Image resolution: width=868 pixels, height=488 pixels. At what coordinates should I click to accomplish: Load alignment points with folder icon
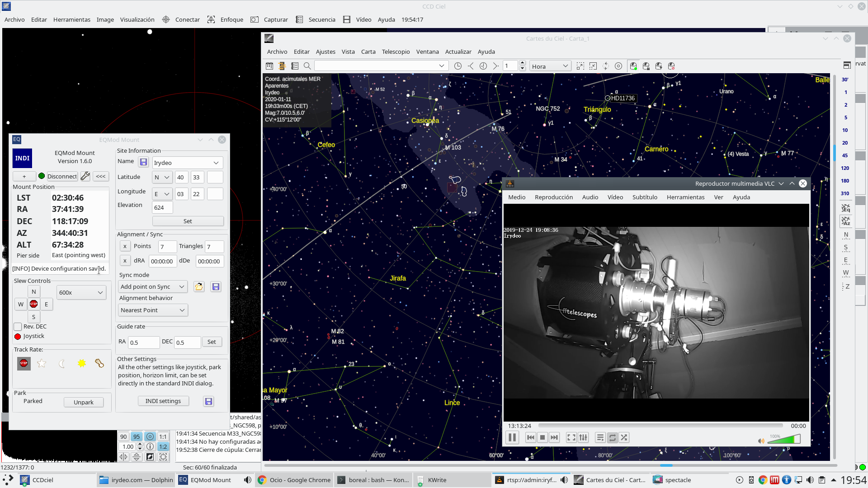[x=199, y=286]
